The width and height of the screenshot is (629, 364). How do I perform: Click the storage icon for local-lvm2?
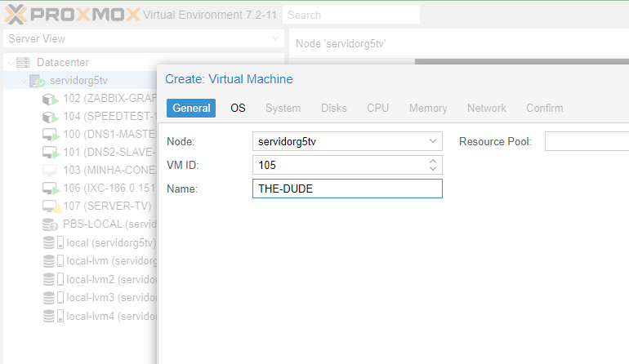tap(53, 279)
